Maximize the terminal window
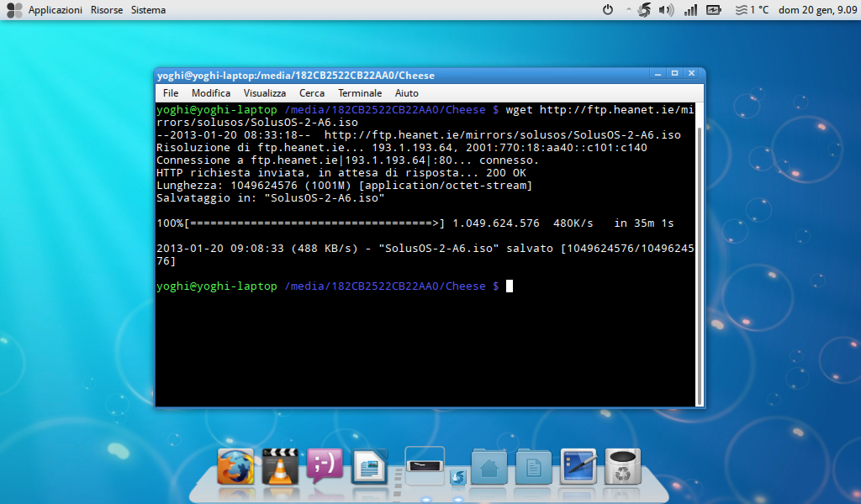Image resolution: width=861 pixels, height=504 pixels. point(674,73)
